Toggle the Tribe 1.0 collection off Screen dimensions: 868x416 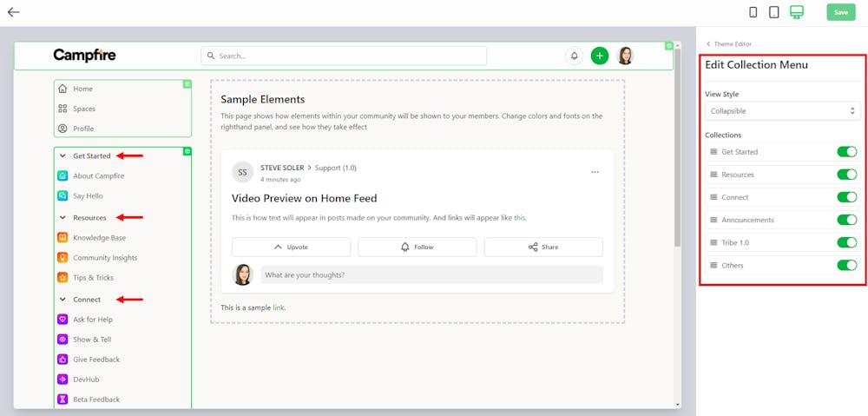click(x=846, y=242)
